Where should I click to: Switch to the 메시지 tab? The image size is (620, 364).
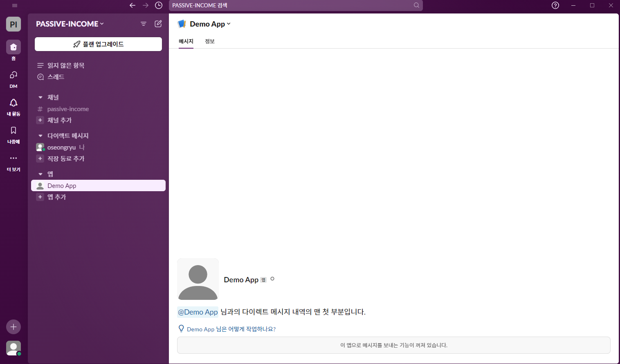pyautogui.click(x=186, y=41)
